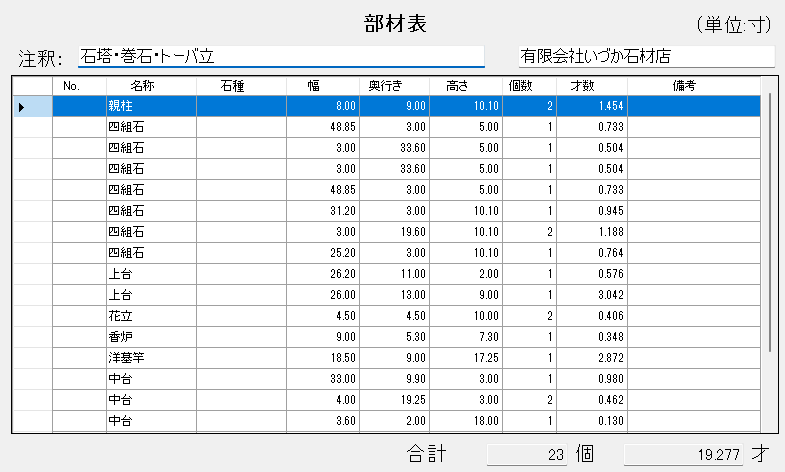Click the total 才 field showing 19.277
The image size is (785, 472).
[683, 454]
